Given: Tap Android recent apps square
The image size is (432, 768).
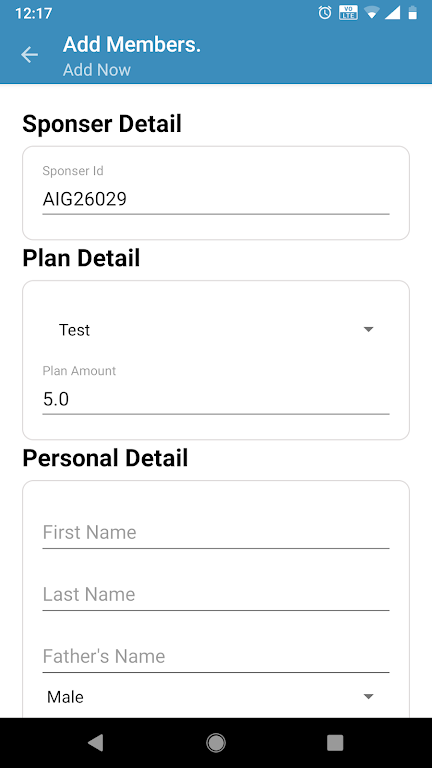Looking at the screenshot, I should click(335, 743).
